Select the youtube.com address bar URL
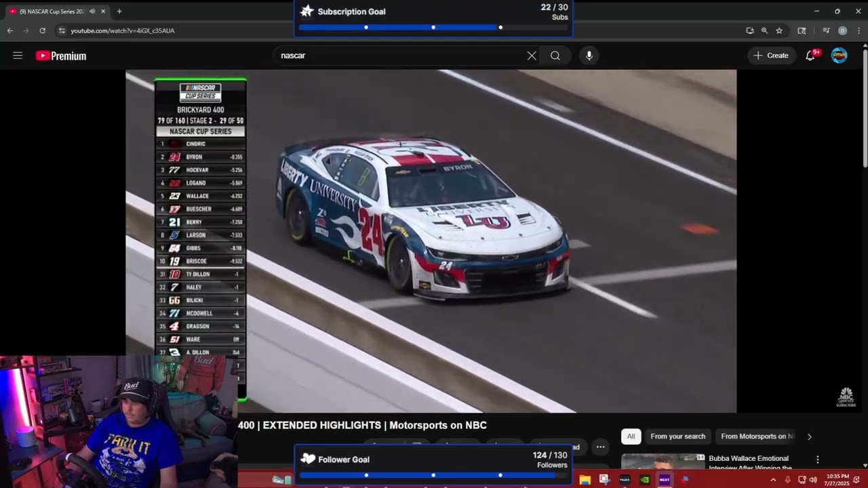The width and height of the screenshot is (868, 488). pos(123,30)
